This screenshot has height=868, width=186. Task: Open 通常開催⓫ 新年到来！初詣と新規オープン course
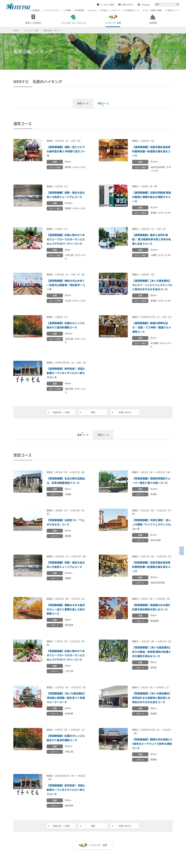(x=66, y=373)
